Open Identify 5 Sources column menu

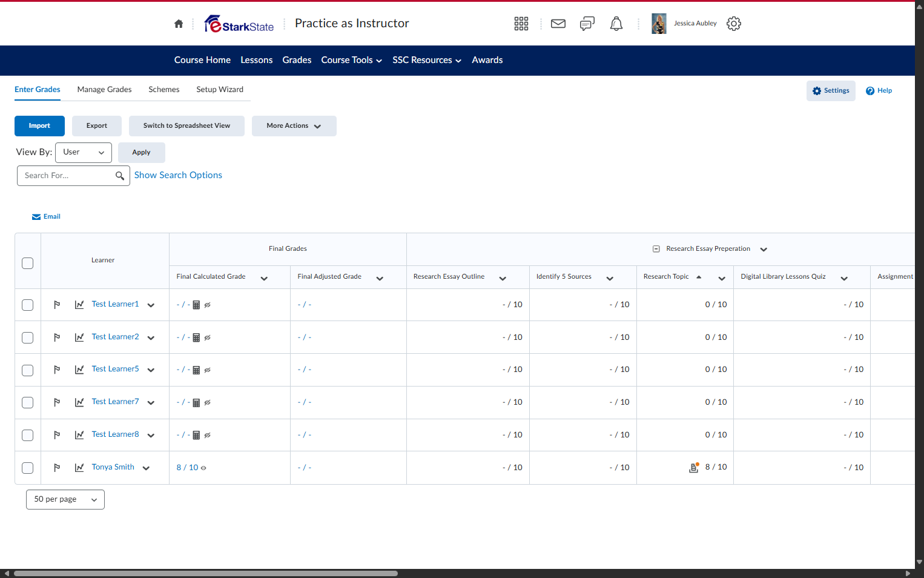[610, 278]
